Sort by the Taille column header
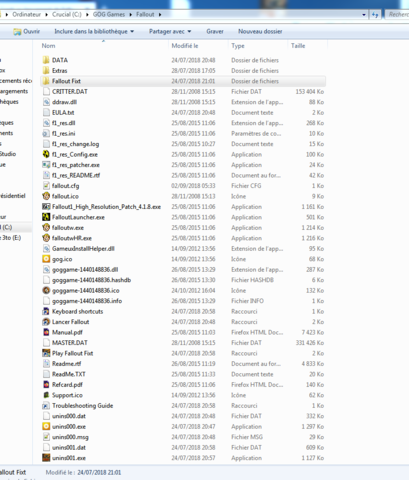Viewport: 409px width, 480px height. tap(298, 46)
